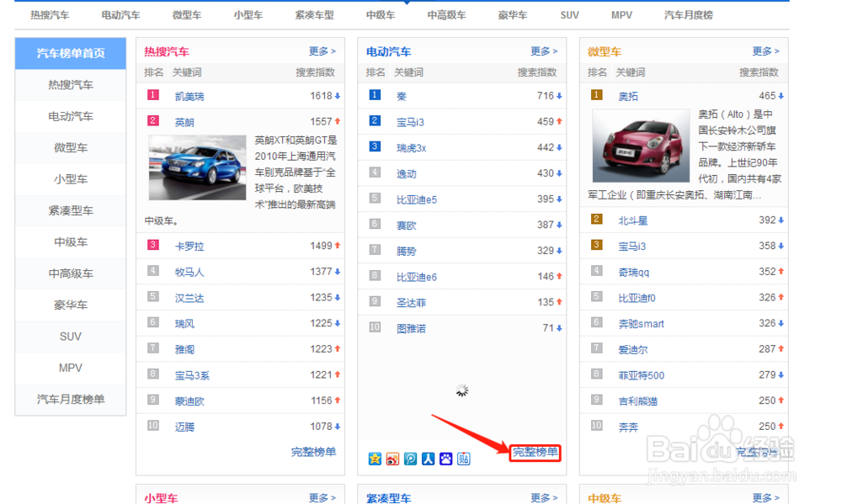The width and height of the screenshot is (842, 504).
Task: Open 汽车月度榜 tab in top navigation
Action: pyautogui.click(x=689, y=15)
